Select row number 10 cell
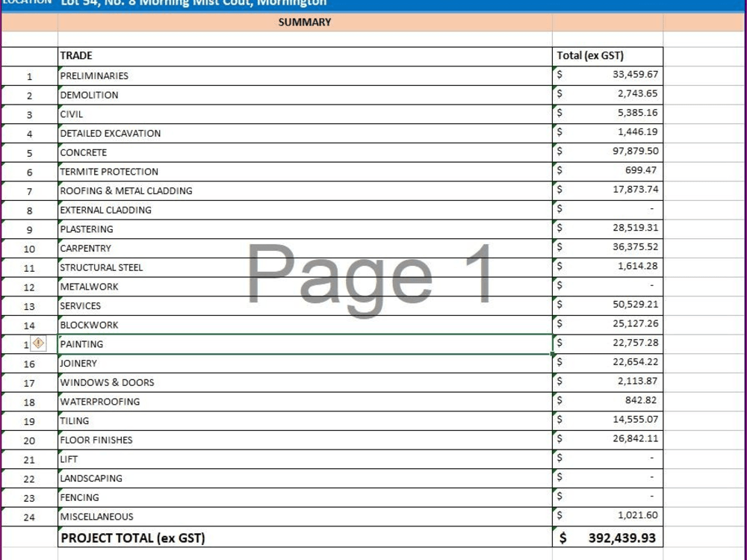The width and height of the screenshot is (747, 560). (30, 249)
